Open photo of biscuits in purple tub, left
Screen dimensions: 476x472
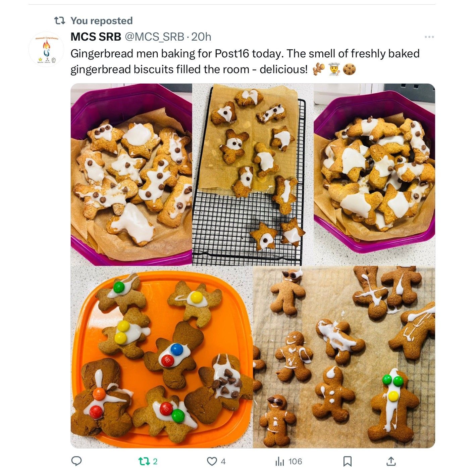(131, 175)
